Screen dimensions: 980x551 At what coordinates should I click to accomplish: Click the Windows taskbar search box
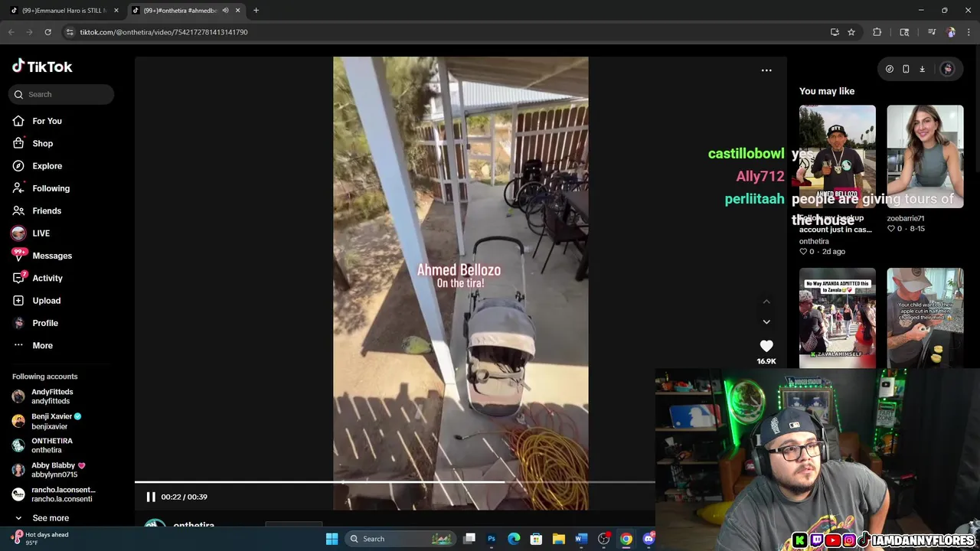click(x=402, y=539)
